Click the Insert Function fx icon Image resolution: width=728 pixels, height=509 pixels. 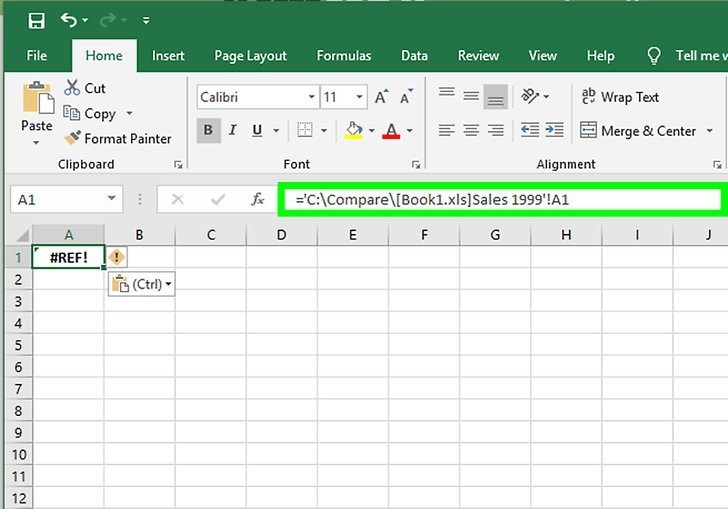pos(257,199)
